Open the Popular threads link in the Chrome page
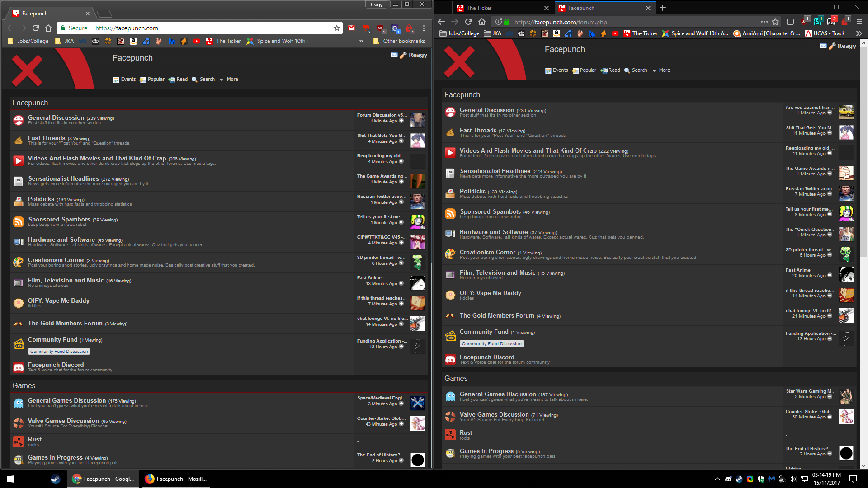 pos(152,80)
